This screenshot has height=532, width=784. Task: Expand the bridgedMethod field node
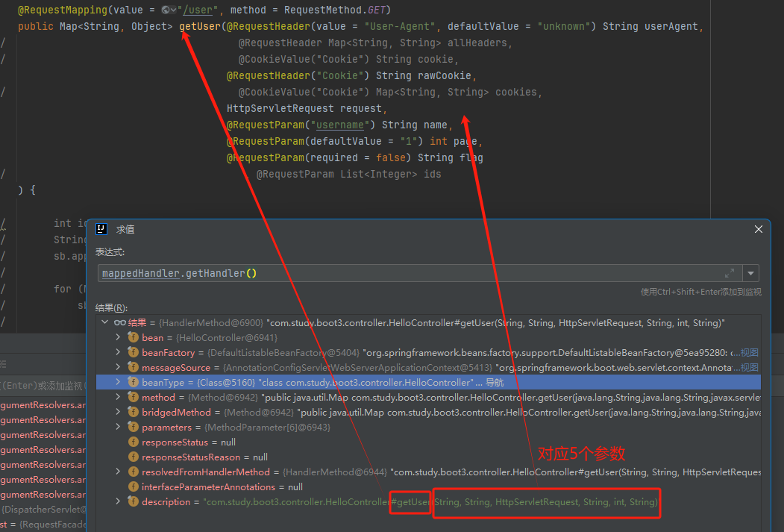point(118,412)
